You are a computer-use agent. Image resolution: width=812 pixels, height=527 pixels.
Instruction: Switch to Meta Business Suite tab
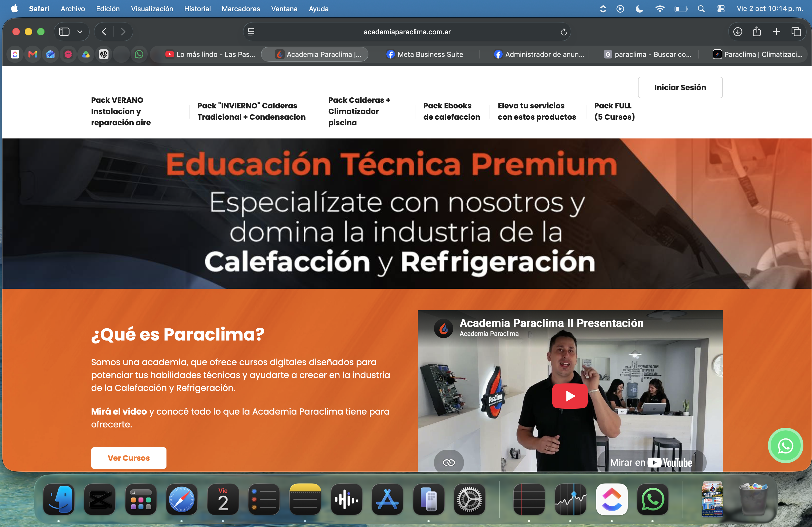(425, 54)
